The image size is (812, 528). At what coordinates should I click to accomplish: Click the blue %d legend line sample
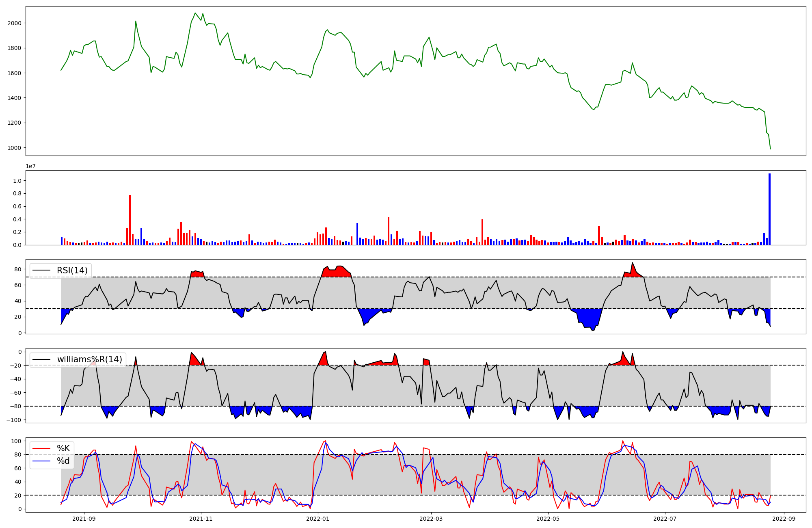click(42, 461)
